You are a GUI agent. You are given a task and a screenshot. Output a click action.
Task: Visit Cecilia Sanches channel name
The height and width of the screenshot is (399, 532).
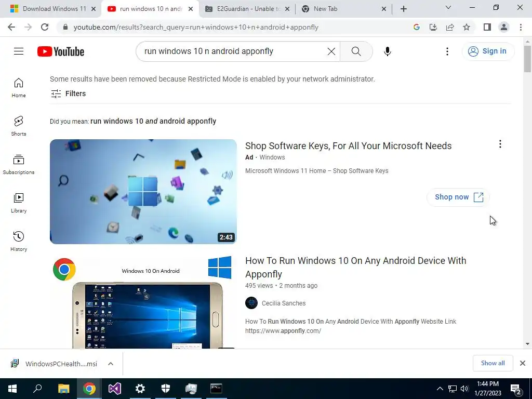(284, 303)
